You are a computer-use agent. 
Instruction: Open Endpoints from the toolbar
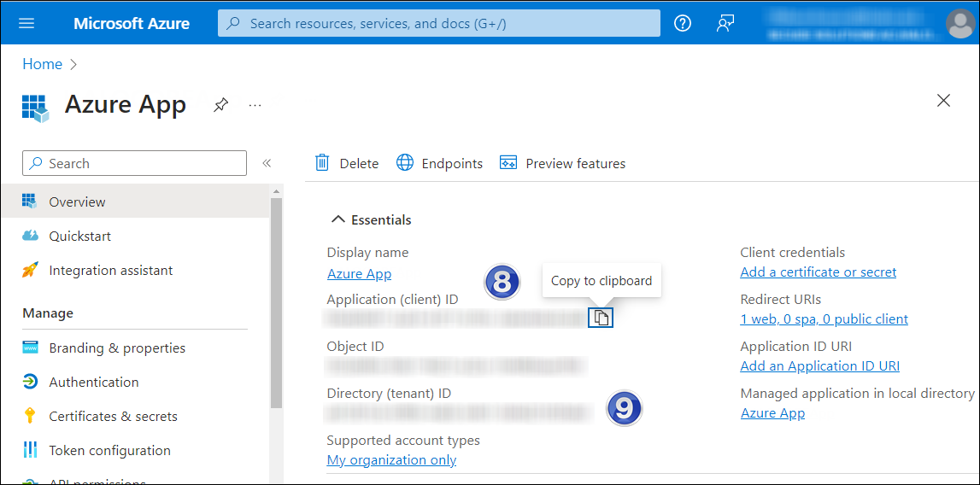(439, 163)
